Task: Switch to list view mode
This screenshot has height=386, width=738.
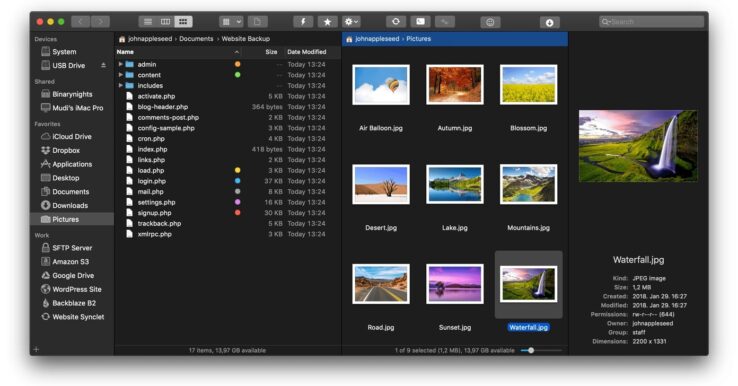Action: [x=148, y=22]
